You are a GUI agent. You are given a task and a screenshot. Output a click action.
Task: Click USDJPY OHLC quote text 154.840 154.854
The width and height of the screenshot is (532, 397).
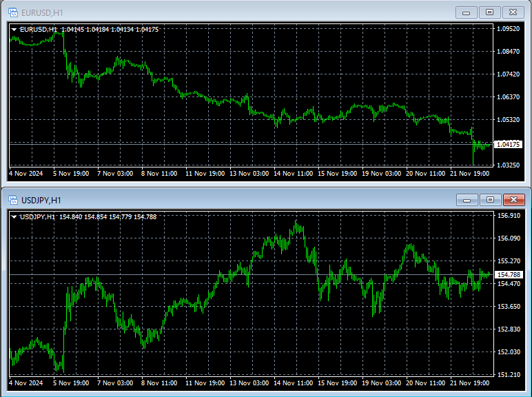[x=83, y=217]
